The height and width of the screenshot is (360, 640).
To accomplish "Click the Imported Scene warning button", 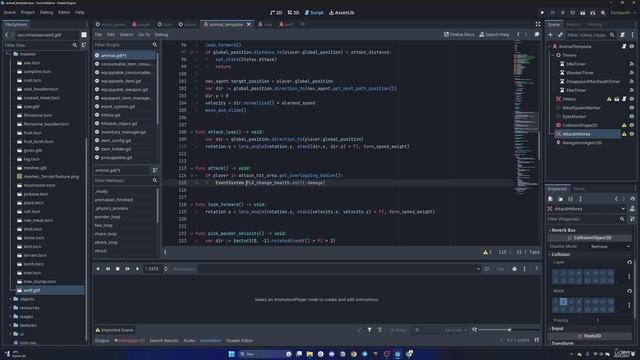I will pos(114,330).
